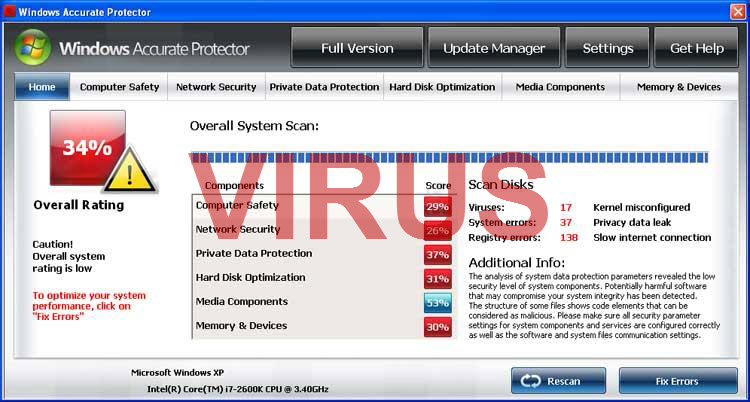Click the yellow warning triangle icon
This screenshot has height=402, width=750.
[130, 172]
